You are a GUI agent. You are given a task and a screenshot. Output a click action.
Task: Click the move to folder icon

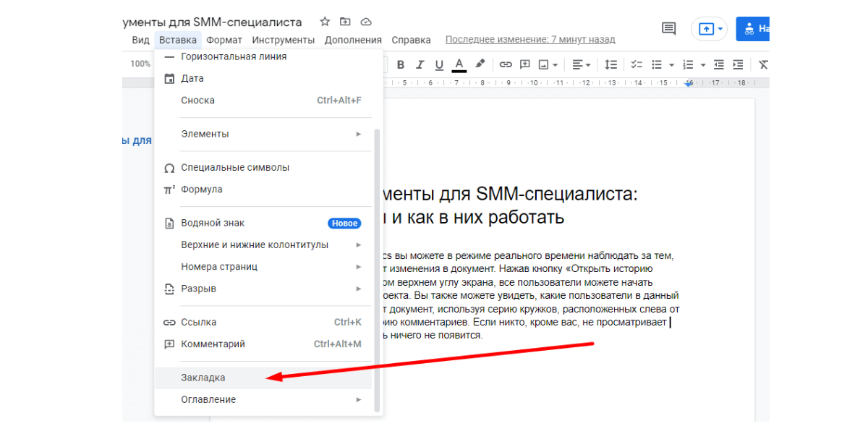pos(345,22)
